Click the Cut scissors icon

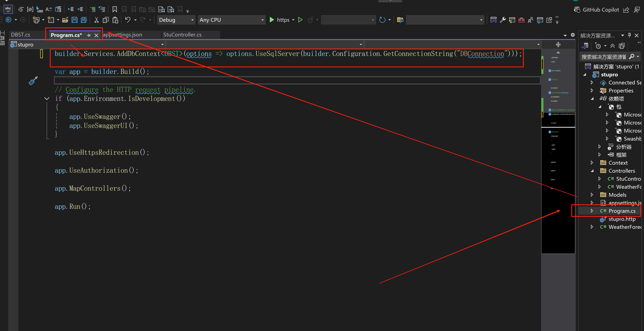tap(96, 20)
